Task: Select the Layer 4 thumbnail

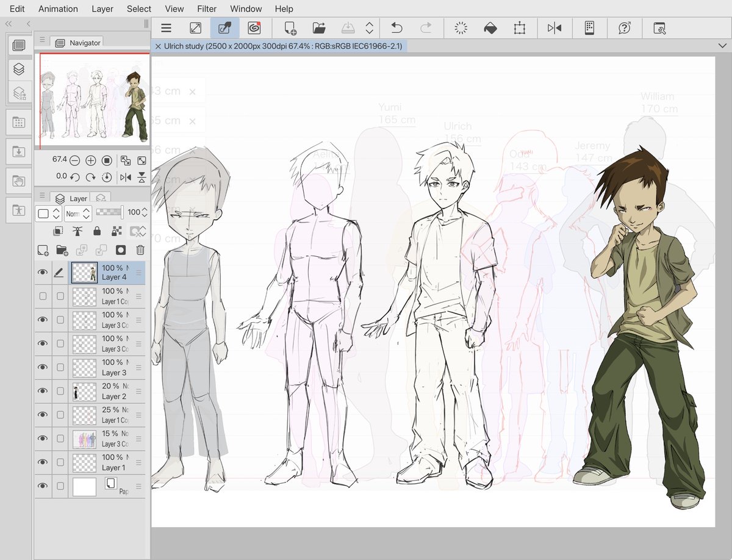Action: click(84, 273)
